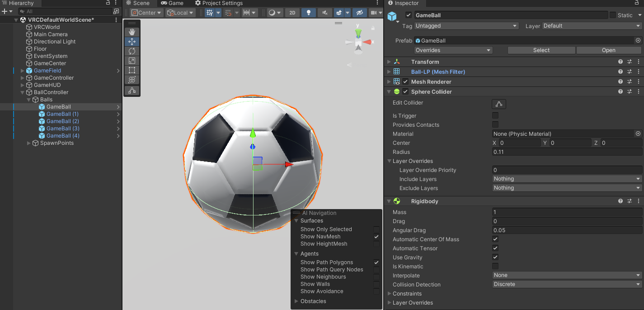Click the prefab Open button
This screenshot has height=310, width=644.
[x=608, y=50]
